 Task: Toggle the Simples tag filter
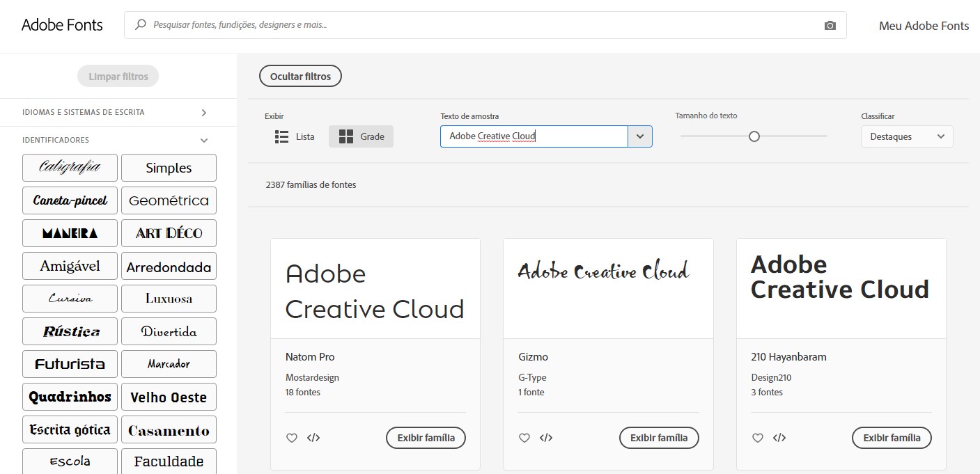tap(169, 168)
